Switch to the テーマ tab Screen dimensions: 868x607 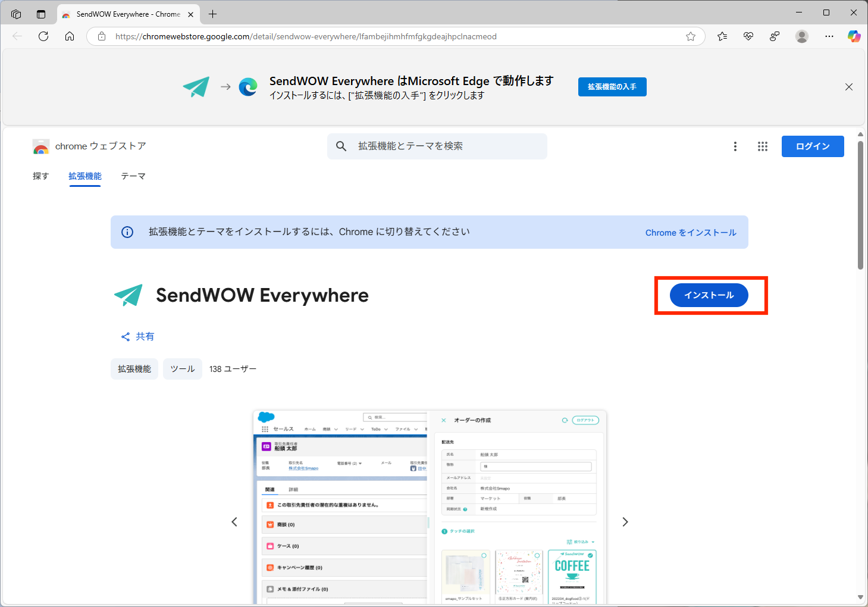133,176
